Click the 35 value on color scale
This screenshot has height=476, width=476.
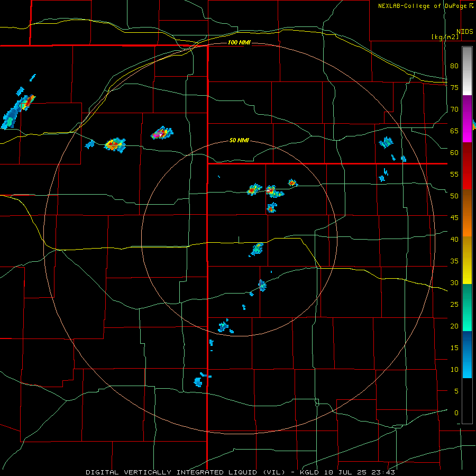[x=454, y=261]
